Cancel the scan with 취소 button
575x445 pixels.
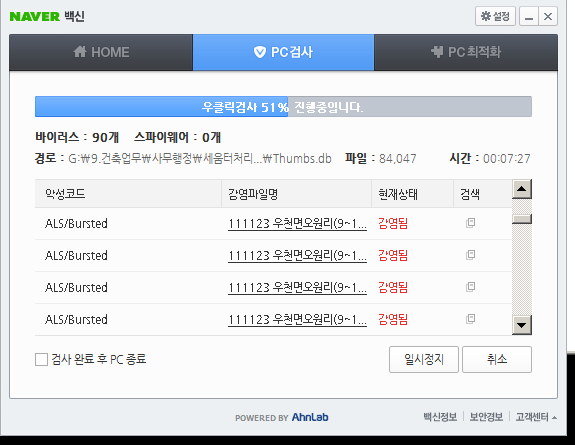(497, 359)
